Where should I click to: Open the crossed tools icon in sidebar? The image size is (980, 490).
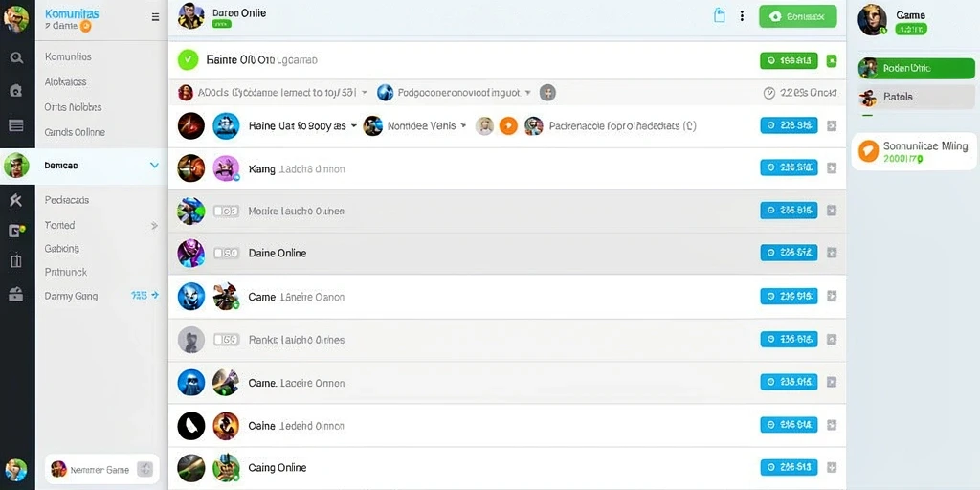(x=16, y=200)
